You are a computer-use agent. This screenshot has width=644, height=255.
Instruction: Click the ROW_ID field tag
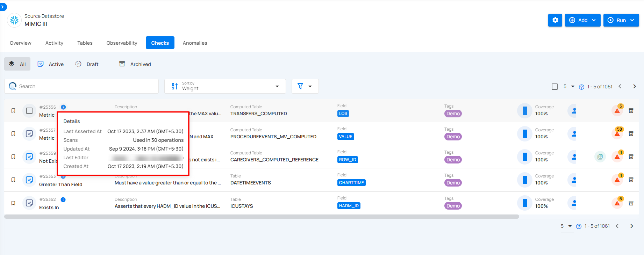point(348,160)
